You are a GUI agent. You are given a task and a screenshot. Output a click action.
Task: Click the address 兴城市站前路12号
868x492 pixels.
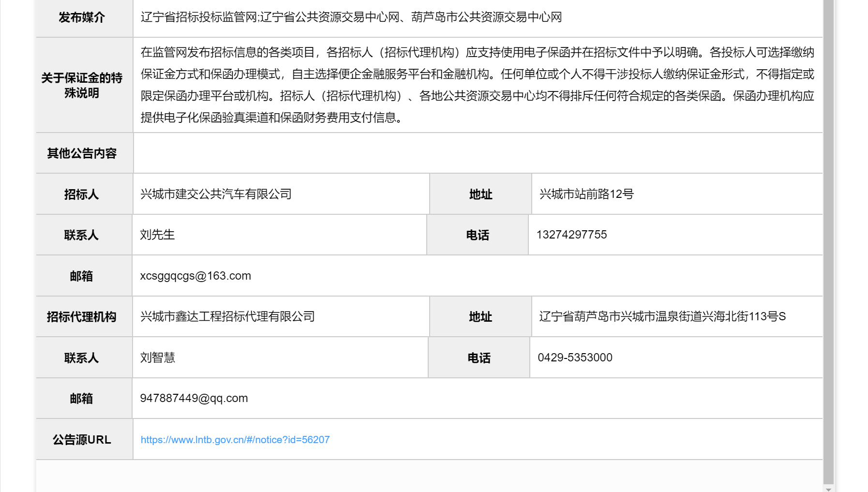point(586,194)
